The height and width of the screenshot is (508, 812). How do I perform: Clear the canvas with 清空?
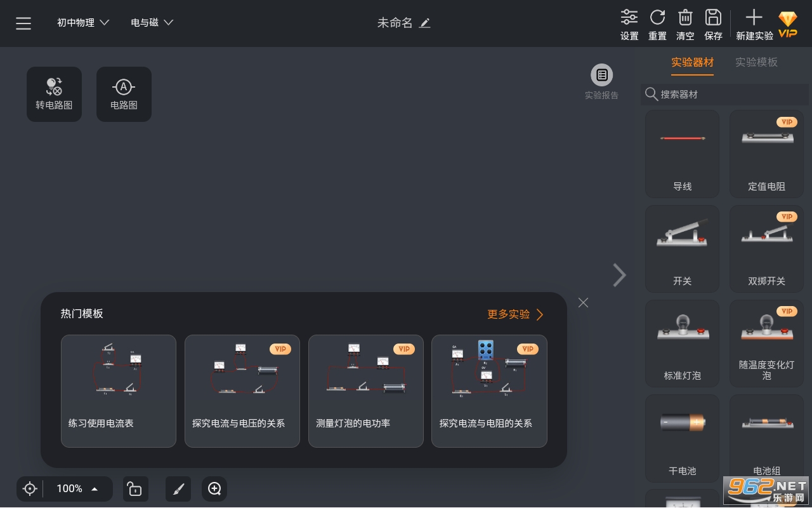[x=685, y=25]
